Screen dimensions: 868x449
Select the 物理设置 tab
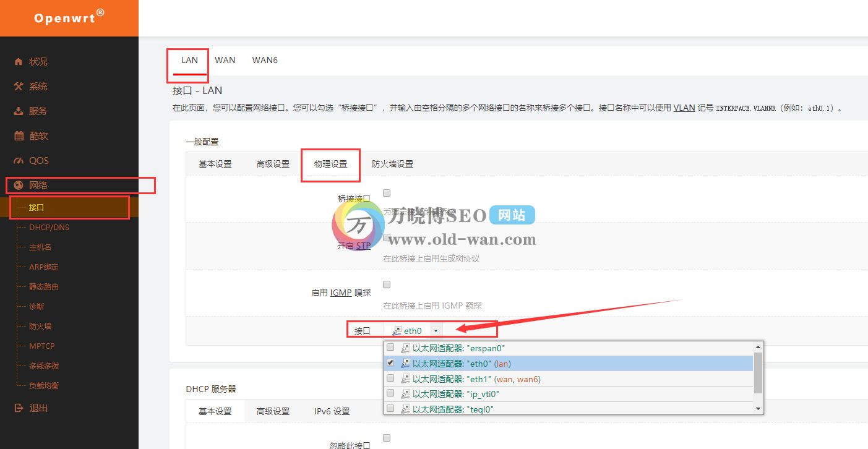tap(330, 164)
